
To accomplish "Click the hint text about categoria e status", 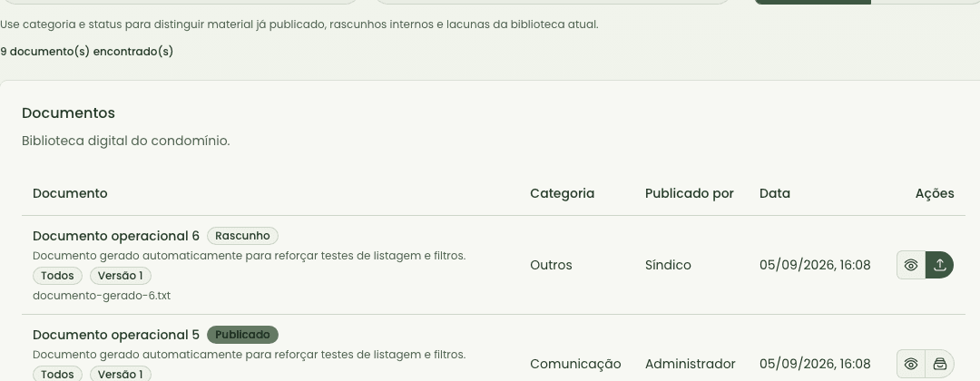I will click(299, 24).
